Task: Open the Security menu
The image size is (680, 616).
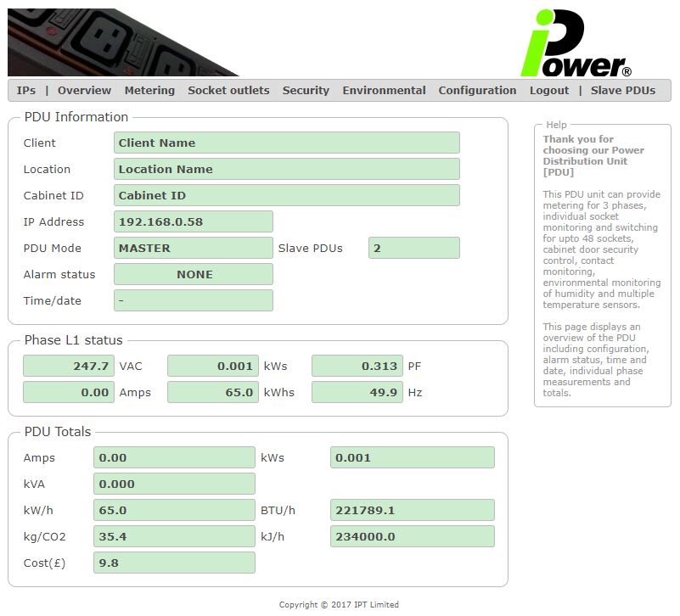Action: 306,91
